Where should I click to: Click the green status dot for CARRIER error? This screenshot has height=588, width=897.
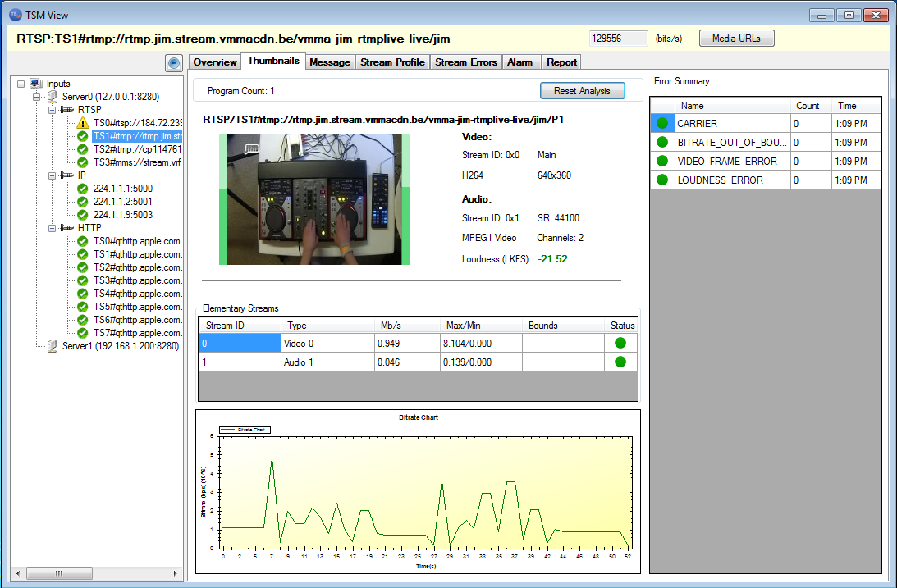point(662,124)
